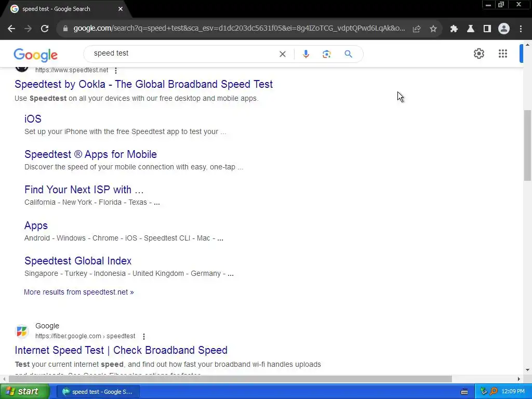Open Chrome Labs flask icon
The height and width of the screenshot is (399, 532).
point(470,29)
